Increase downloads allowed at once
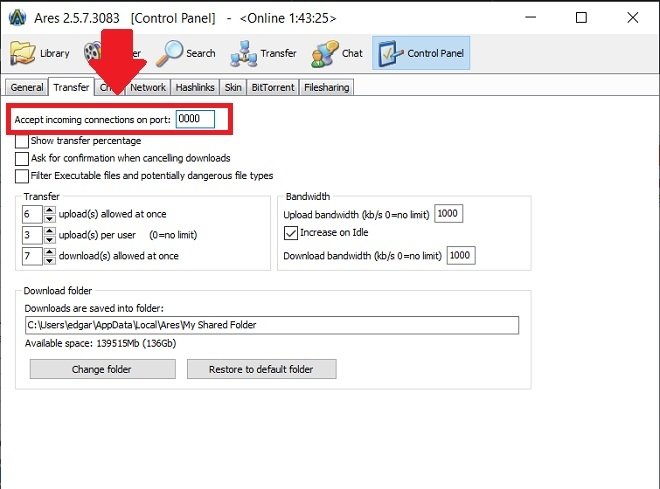Screen dimensions: 660x489 50,252
